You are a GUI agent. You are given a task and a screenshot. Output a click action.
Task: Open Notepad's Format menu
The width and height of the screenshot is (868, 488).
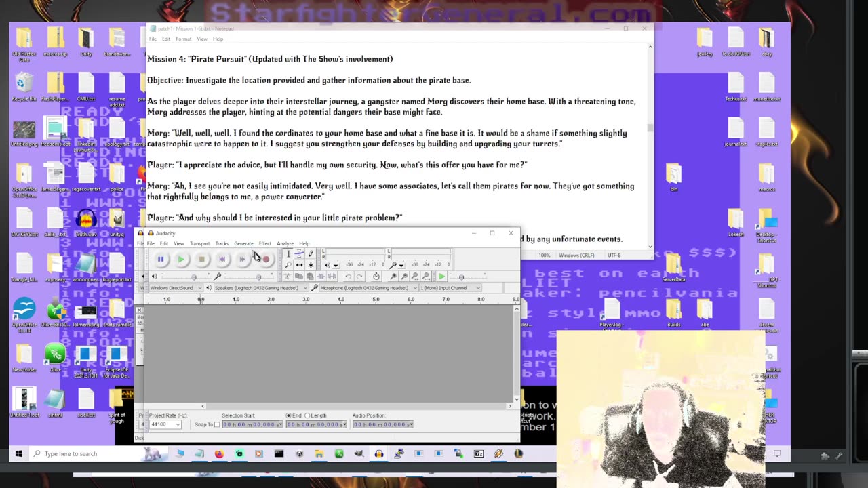pos(184,39)
